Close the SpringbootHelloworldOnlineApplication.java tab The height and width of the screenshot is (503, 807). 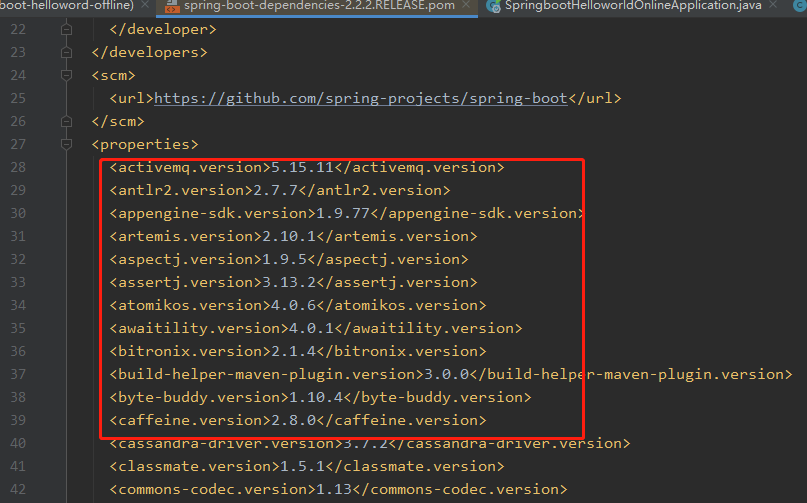pos(773,5)
